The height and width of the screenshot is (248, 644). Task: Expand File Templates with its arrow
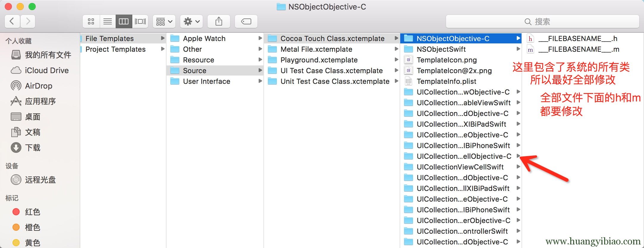click(162, 38)
